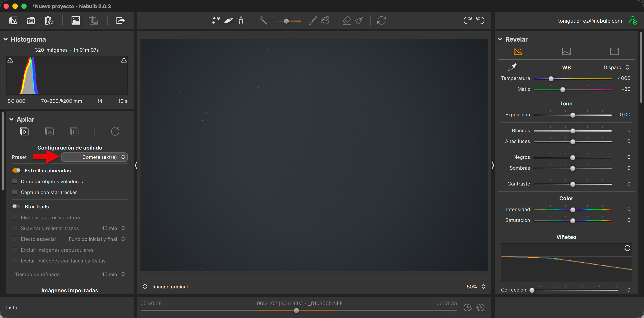The image size is (644, 318).
Task: Open the Preset Cometa (extra) dropdown
Action: 94,157
